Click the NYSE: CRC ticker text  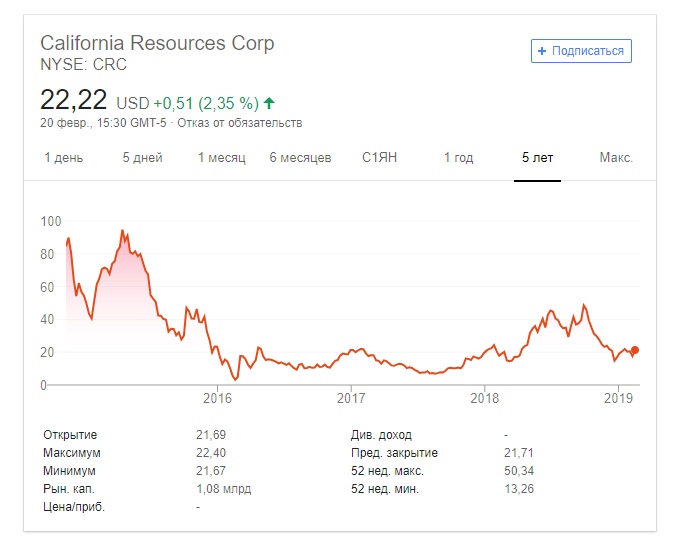point(83,65)
